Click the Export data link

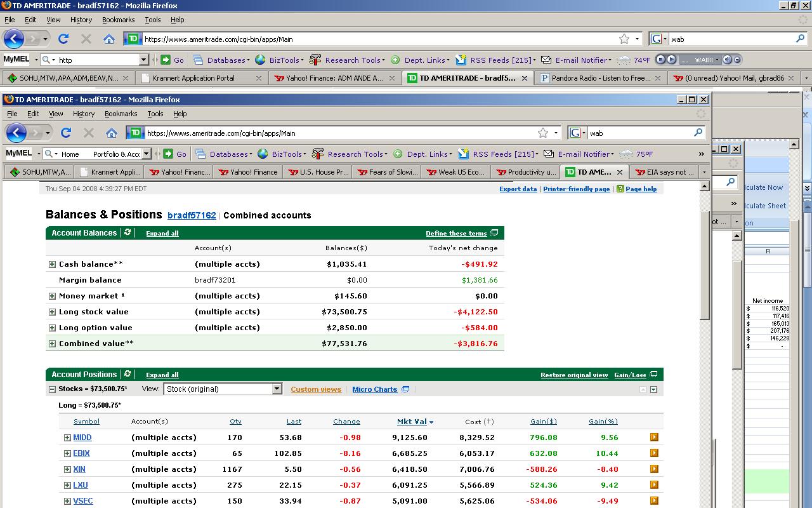point(518,189)
